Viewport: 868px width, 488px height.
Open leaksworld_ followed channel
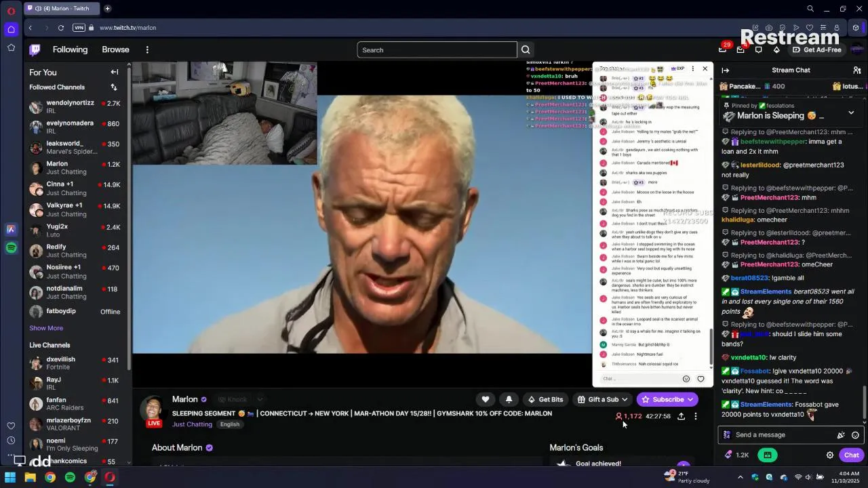pos(75,147)
